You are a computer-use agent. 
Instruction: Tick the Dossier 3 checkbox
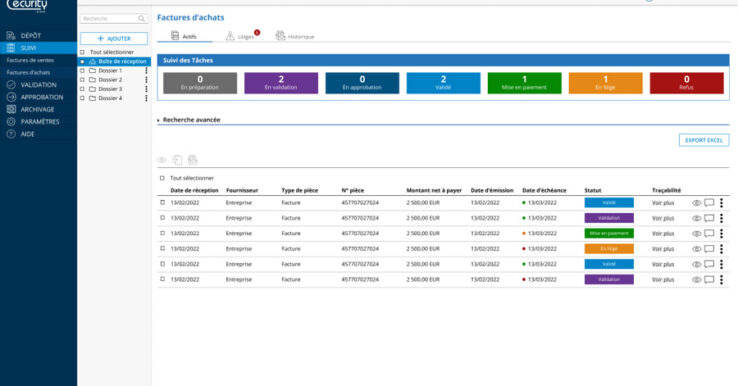point(82,89)
